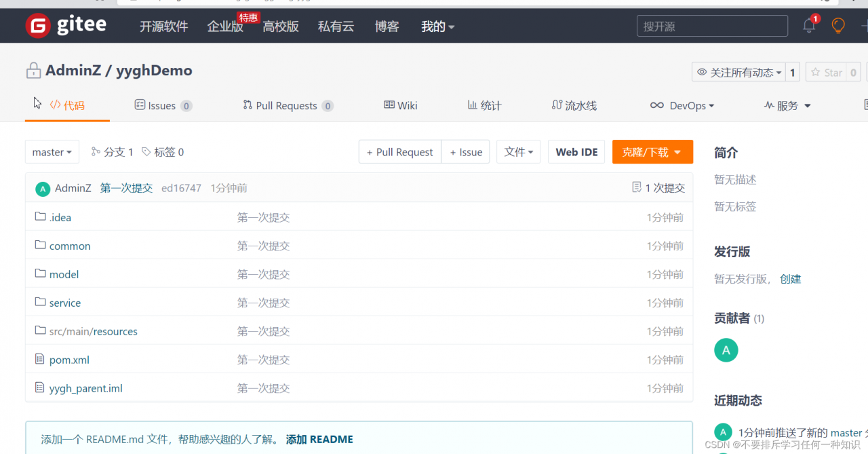Open 企业版 in the top navigation
This screenshot has width=868, height=454.
[x=225, y=26]
